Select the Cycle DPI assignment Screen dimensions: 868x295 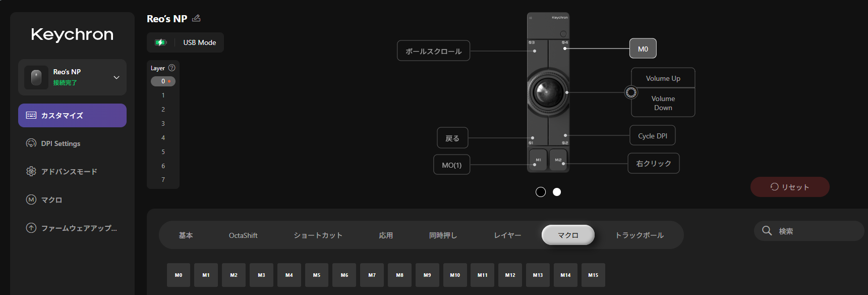click(x=653, y=136)
